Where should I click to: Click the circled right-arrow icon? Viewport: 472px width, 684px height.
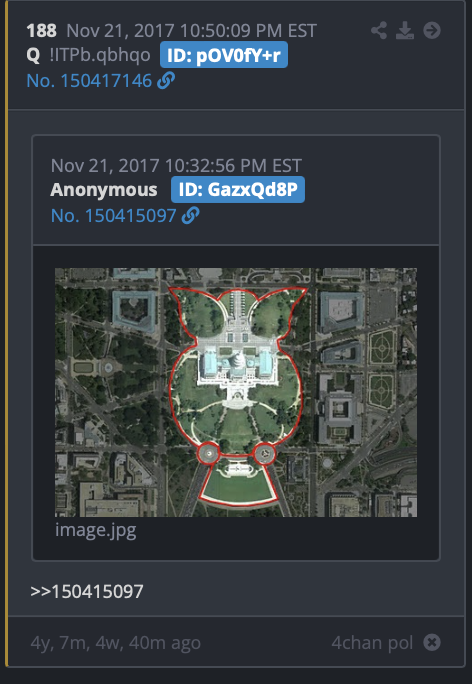pyautogui.click(x=432, y=31)
